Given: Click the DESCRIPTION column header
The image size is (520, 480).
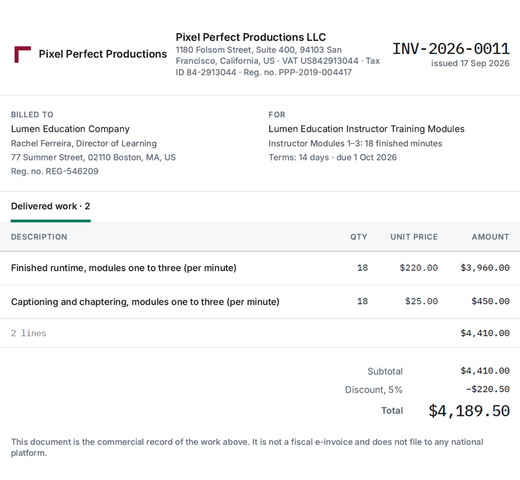Looking at the screenshot, I should 39,237.
